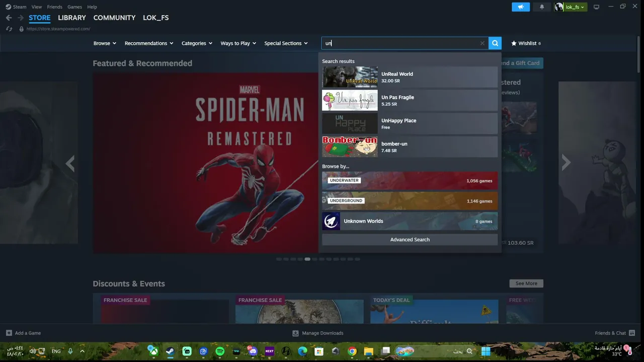The height and width of the screenshot is (362, 644).
Task: Open the Categories dropdown
Action: click(x=197, y=43)
